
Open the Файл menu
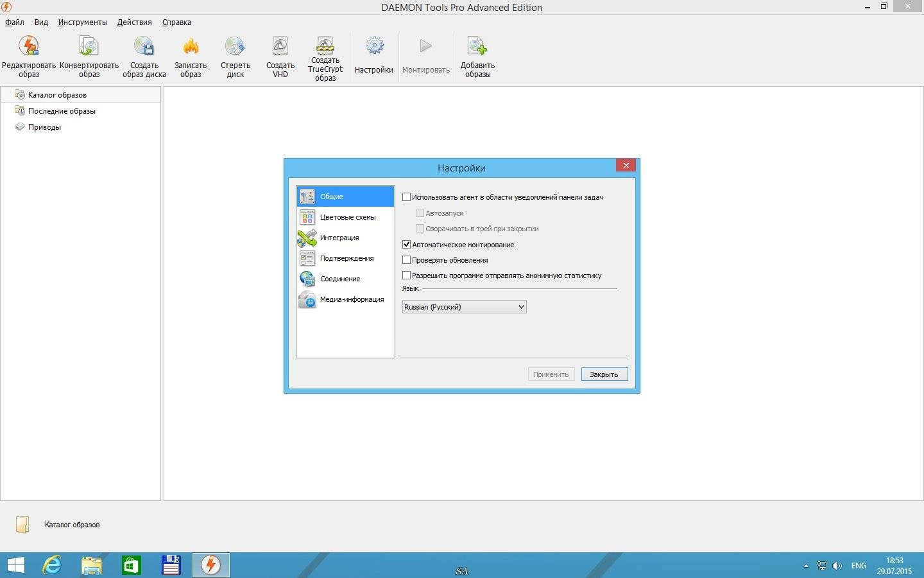click(x=15, y=22)
